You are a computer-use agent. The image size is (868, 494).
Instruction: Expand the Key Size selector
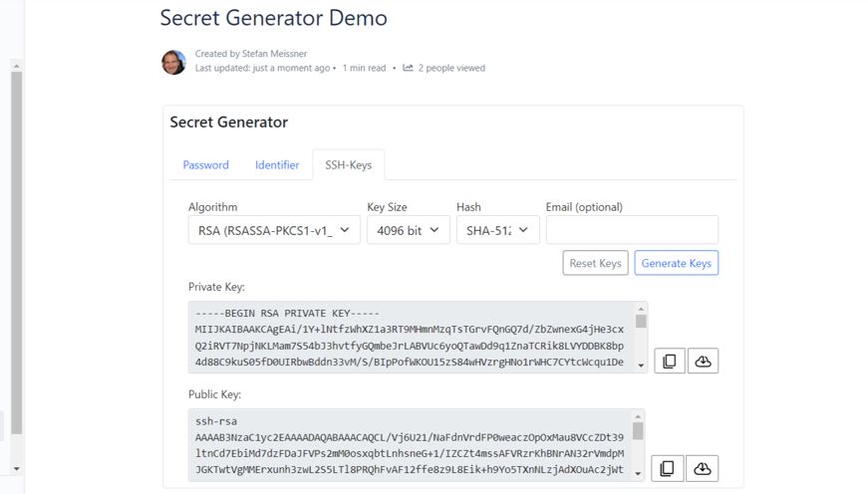coord(408,230)
